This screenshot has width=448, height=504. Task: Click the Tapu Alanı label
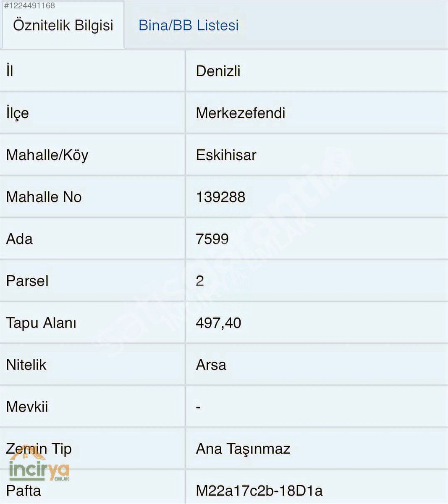(x=41, y=323)
